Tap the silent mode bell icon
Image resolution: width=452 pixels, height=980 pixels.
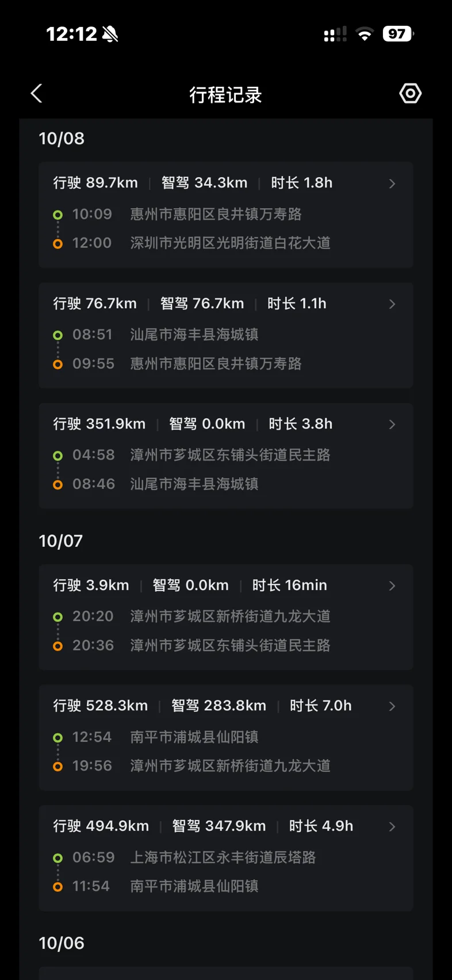tap(110, 35)
